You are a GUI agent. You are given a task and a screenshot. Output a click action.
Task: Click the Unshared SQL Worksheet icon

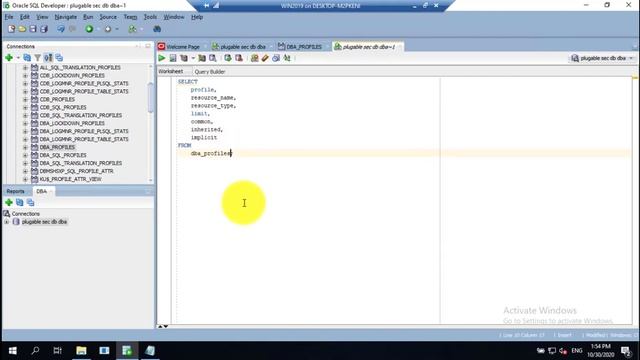[255, 58]
